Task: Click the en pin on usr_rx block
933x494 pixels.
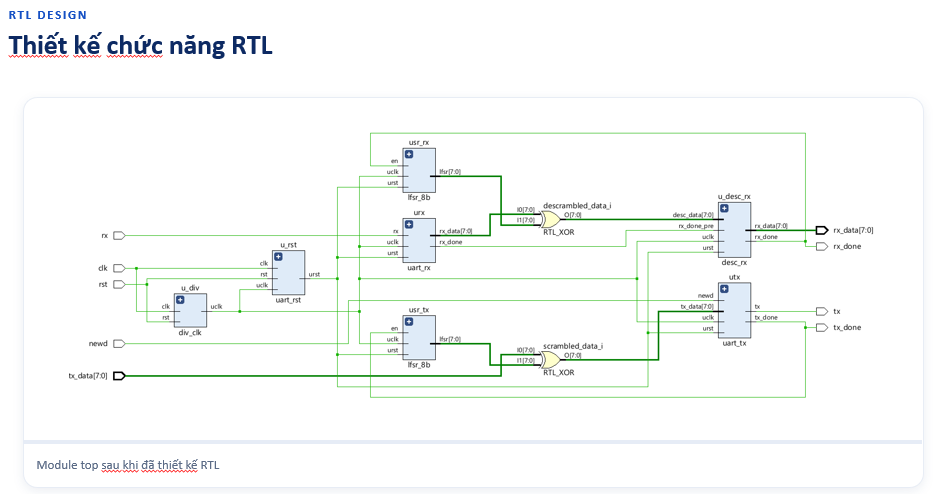Action: coord(394,161)
